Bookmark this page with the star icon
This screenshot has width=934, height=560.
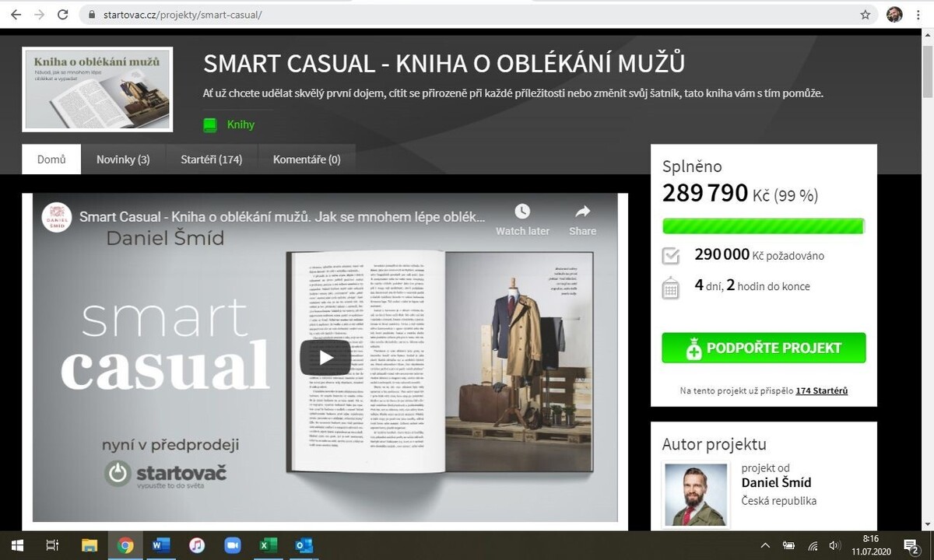pos(866,15)
